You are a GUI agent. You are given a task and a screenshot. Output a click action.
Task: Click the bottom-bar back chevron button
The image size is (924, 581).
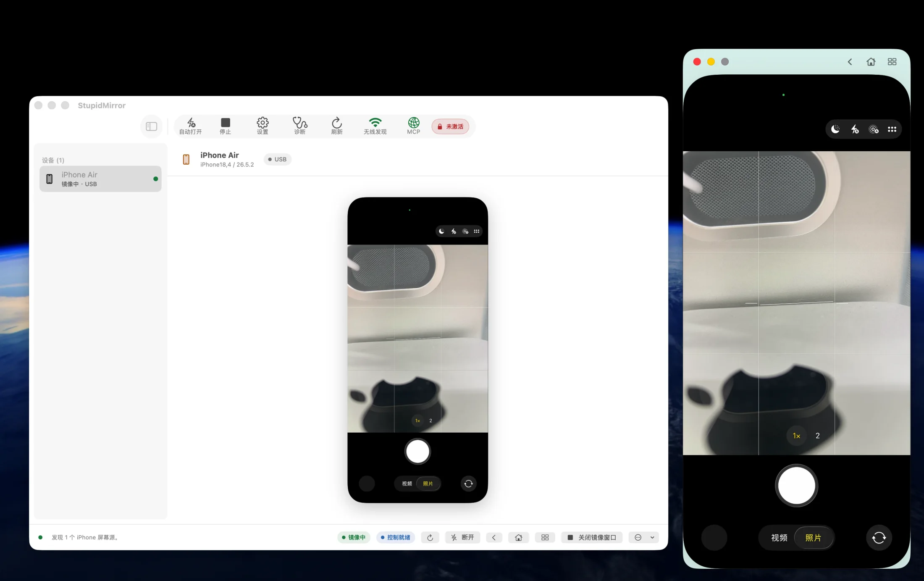pos(494,537)
